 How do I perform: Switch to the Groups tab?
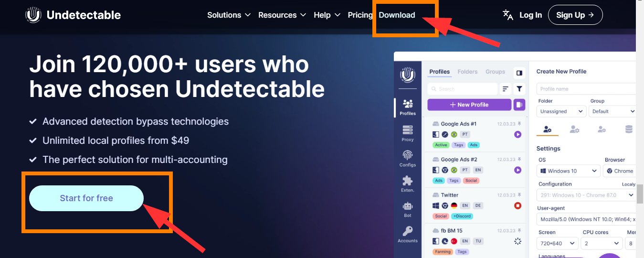coord(495,72)
